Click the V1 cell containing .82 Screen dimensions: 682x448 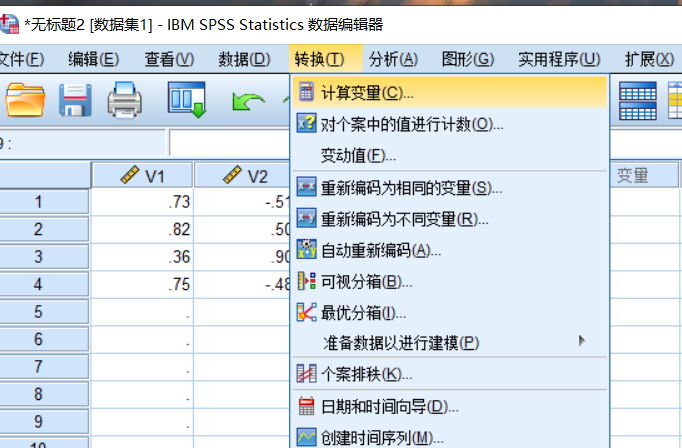pyautogui.click(x=142, y=229)
